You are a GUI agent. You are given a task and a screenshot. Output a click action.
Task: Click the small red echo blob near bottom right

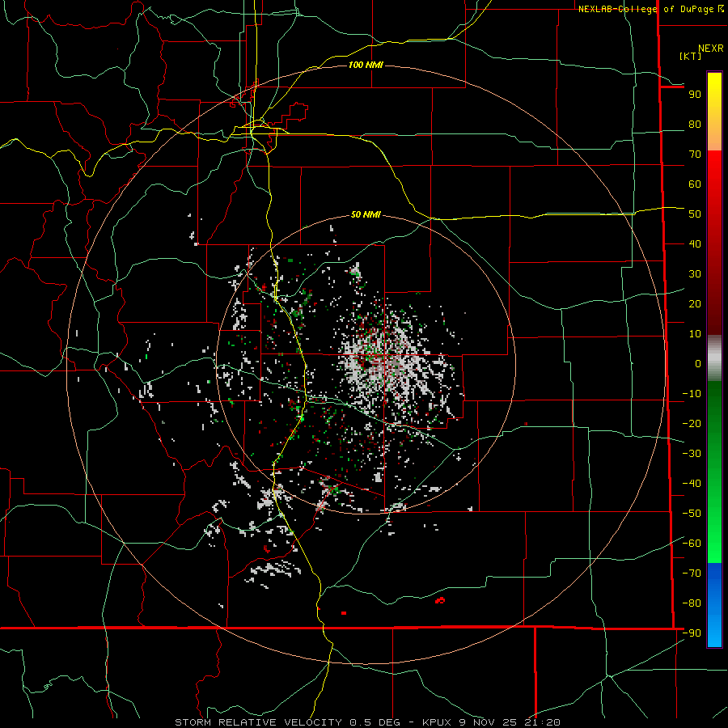(440, 600)
